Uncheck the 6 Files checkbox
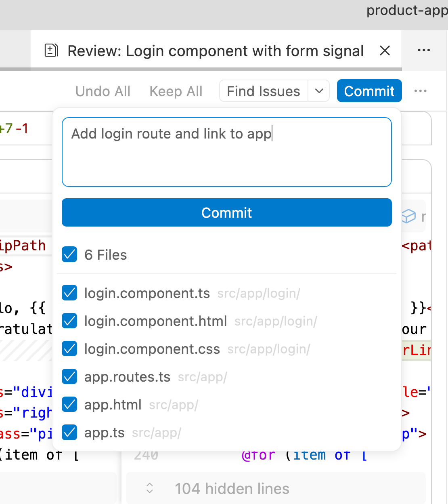 [69, 254]
